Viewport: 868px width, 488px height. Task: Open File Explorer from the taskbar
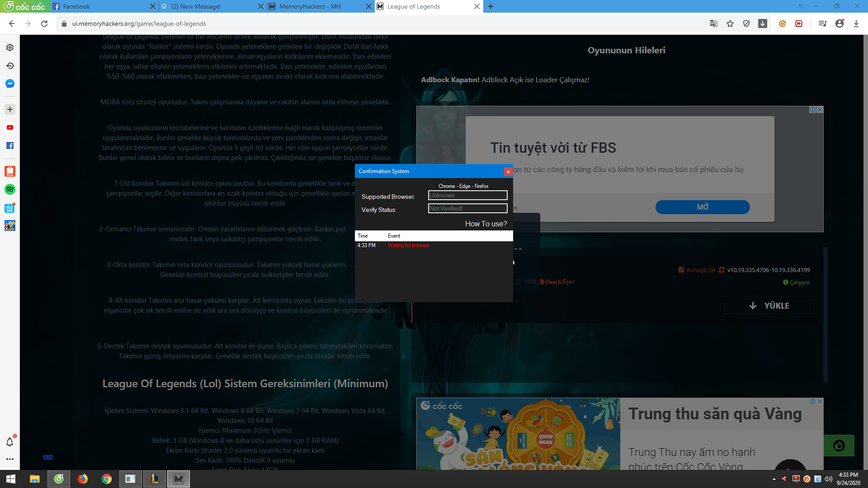[x=35, y=479]
